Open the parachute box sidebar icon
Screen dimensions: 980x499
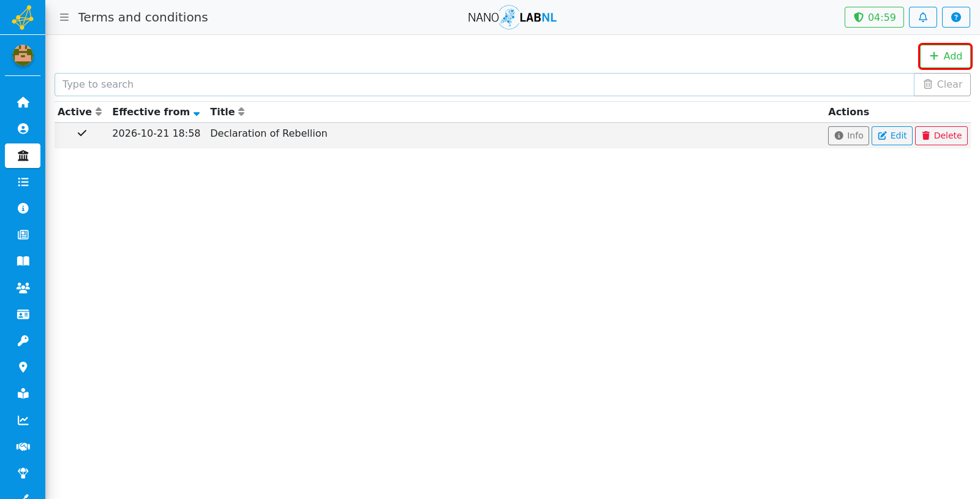pos(23,473)
